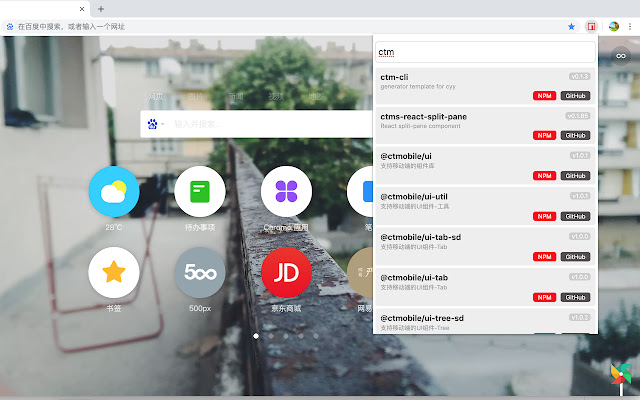Open the Chrome profile avatar
Viewport: 640px width, 400px height.
(613, 27)
